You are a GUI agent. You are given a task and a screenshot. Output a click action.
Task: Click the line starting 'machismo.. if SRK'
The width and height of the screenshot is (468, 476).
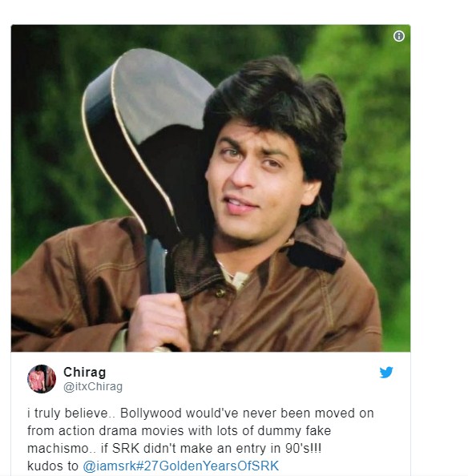coord(174,448)
